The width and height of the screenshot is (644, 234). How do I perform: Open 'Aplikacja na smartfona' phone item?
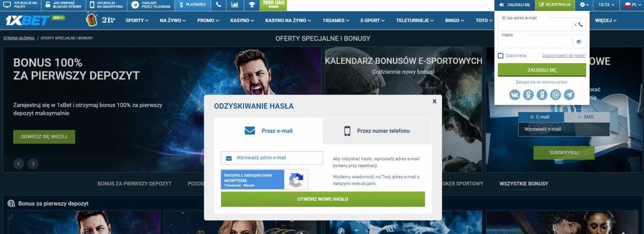click(107, 5)
